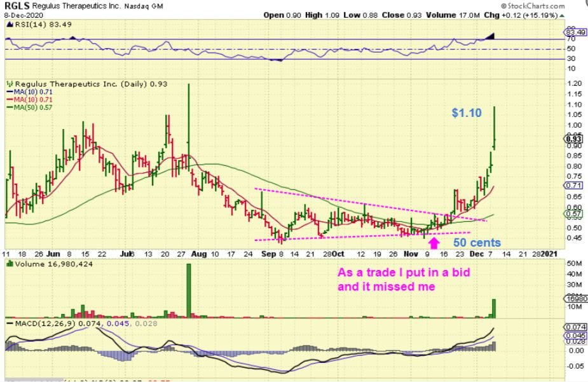Screen dimensions: 588x382
Task: Click the Aug date axis label
Action: point(199,254)
